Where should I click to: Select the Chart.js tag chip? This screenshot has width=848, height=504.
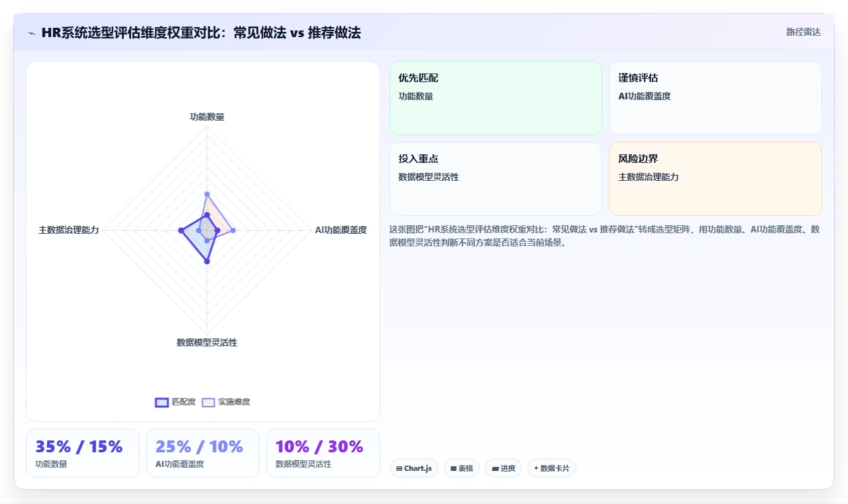(414, 468)
